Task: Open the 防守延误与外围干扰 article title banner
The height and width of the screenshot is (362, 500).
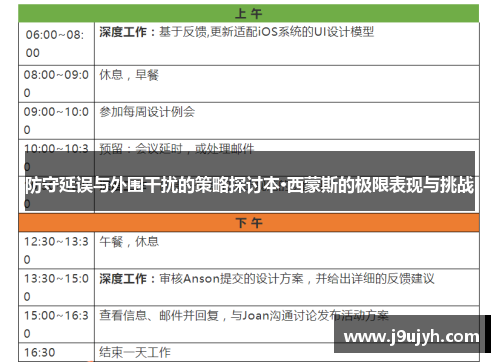Action: click(x=250, y=181)
